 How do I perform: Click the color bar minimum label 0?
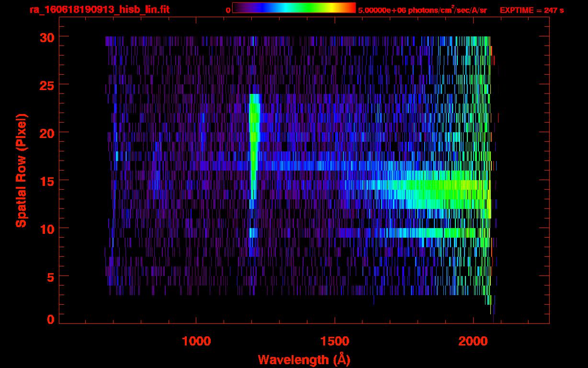[x=228, y=10]
